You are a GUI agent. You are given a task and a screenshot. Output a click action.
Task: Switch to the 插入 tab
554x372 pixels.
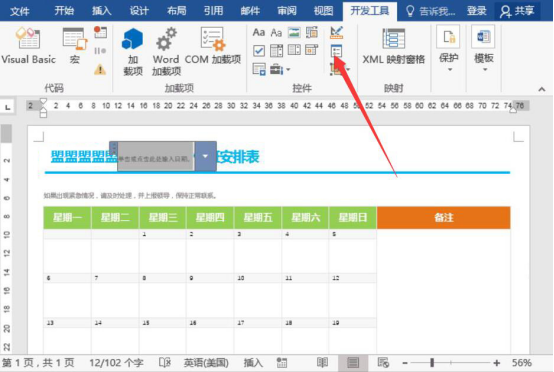(x=102, y=11)
